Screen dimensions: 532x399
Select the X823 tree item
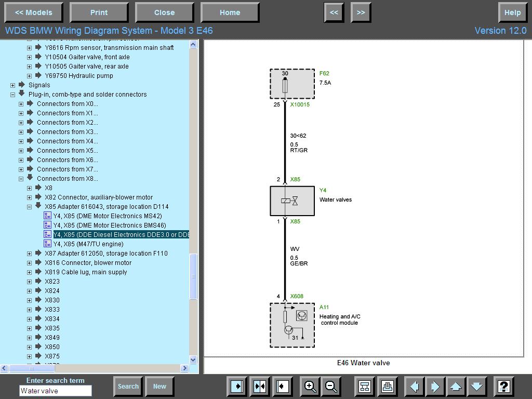52,281
